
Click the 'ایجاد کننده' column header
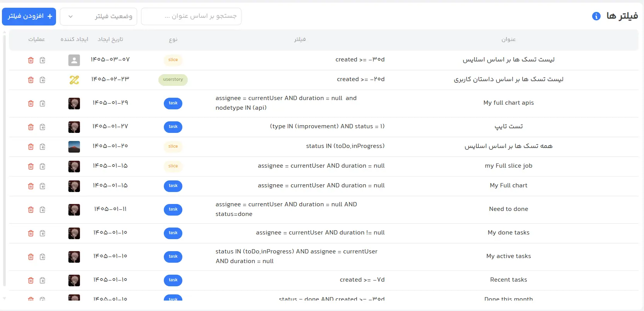click(74, 39)
